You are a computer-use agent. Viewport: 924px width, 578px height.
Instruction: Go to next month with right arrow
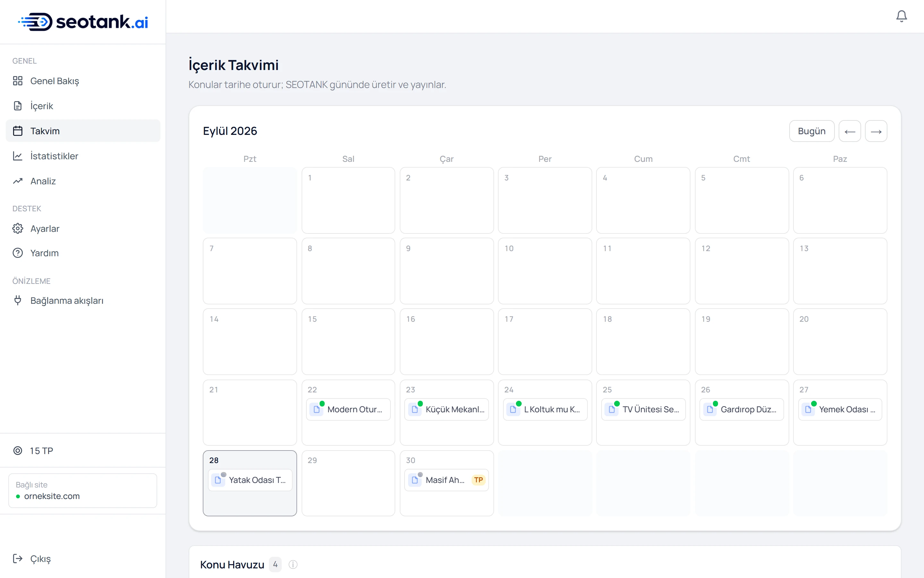pyautogui.click(x=876, y=131)
